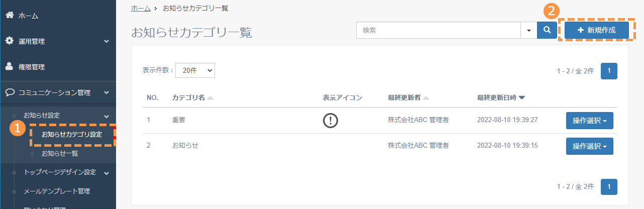Sort by カテゴリ名 arrow icon
The width and height of the screenshot is (644, 209).
[210, 97]
